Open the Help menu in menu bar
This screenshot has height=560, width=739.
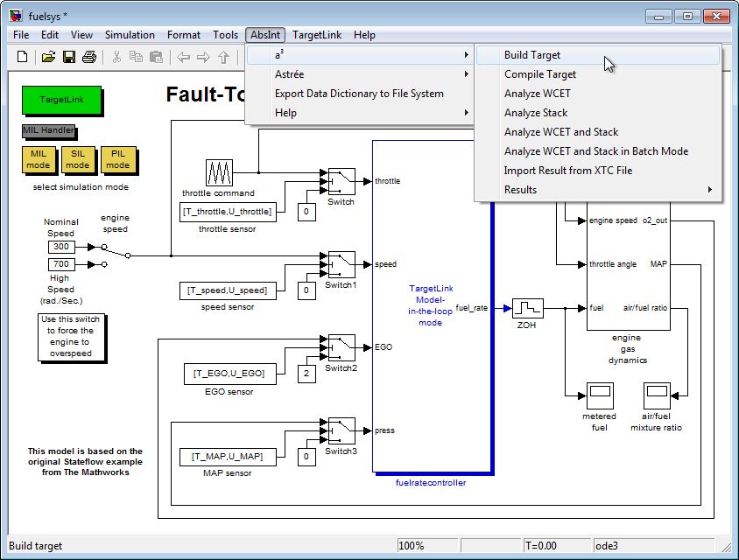pyautogui.click(x=364, y=35)
